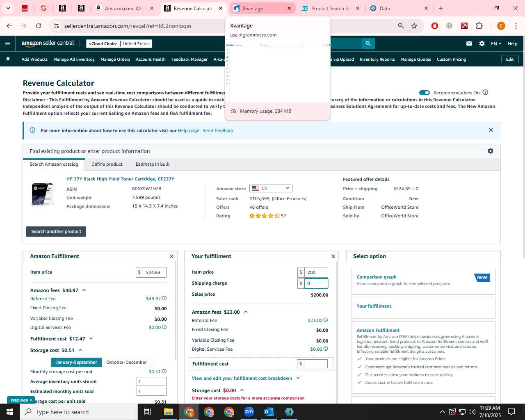Open Feedback Manager menu item
Viewport: 525px width, 420px height.
click(189, 59)
